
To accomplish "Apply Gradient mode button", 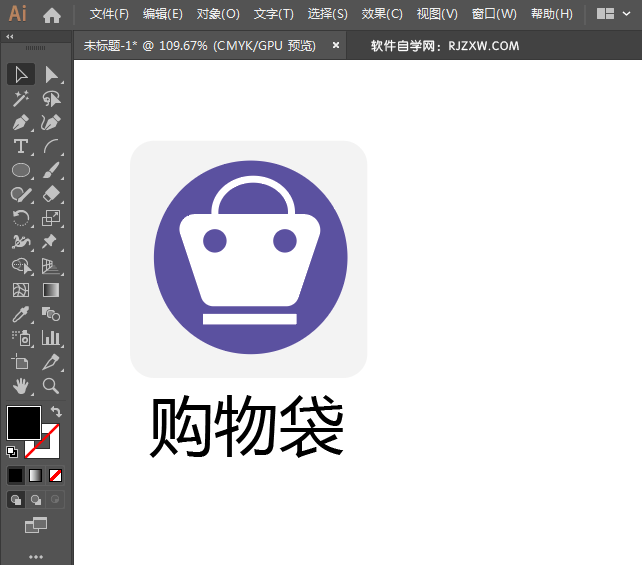I will click(x=36, y=475).
